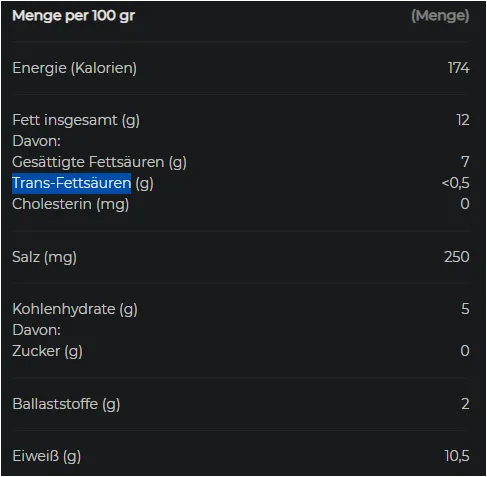487x477 pixels.
Task: Click the saturated fat value 7
Action: click(x=465, y=162)
